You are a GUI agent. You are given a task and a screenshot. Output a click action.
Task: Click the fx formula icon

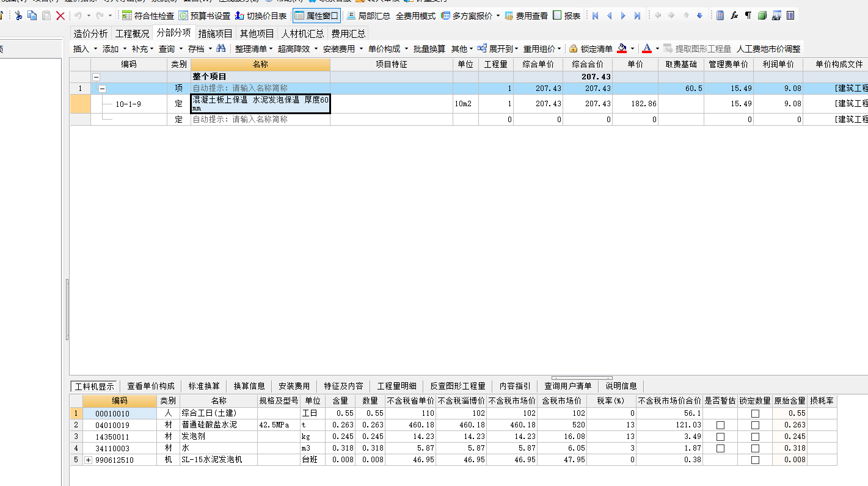point(734,16)
